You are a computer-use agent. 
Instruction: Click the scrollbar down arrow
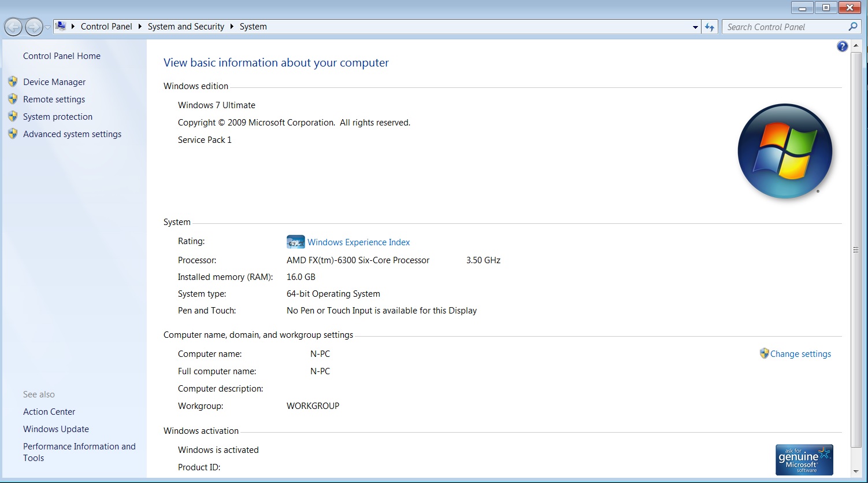point(856,471)
